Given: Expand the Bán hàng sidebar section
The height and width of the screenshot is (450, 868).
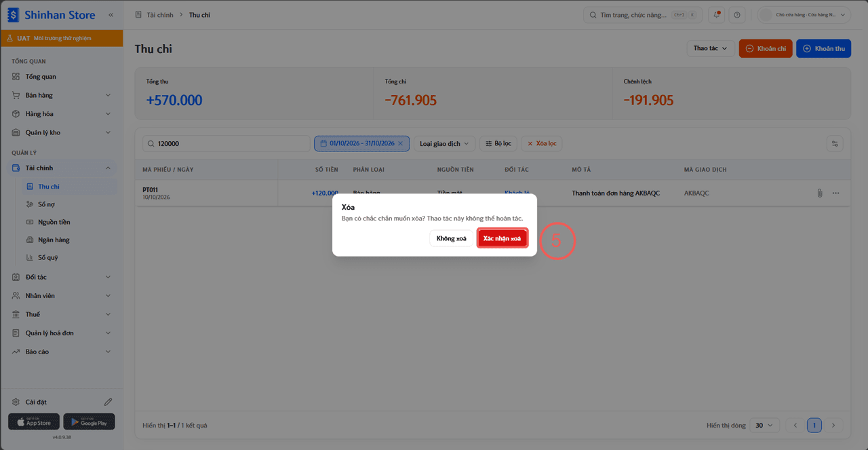Looking at the screenshot, I should point(62,95).
